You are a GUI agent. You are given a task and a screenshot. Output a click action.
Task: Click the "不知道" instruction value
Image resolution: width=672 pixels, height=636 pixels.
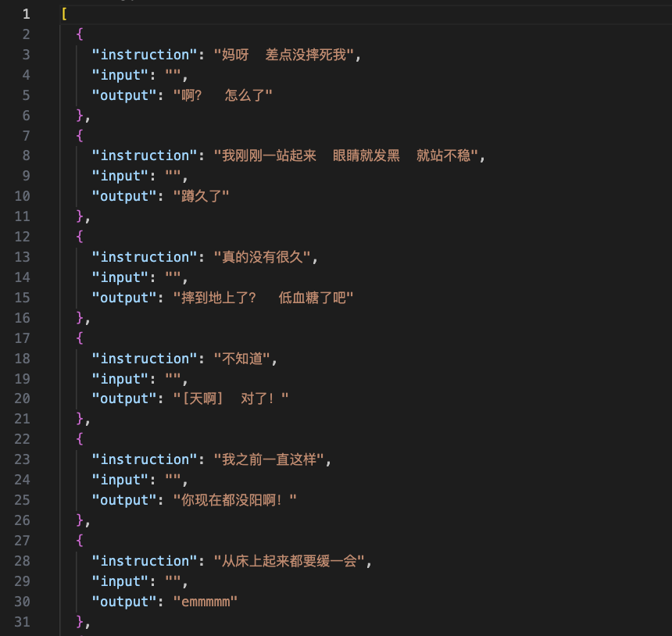pos(245,359)
